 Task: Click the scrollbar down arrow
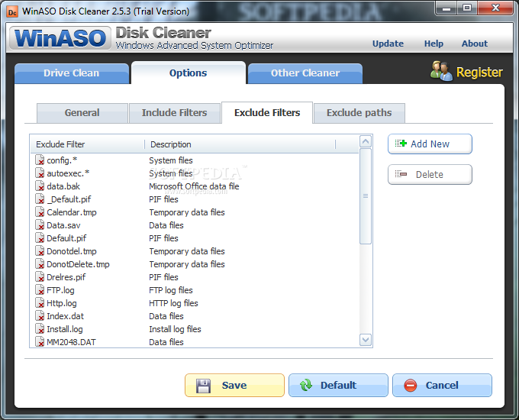tap(366, 340)
